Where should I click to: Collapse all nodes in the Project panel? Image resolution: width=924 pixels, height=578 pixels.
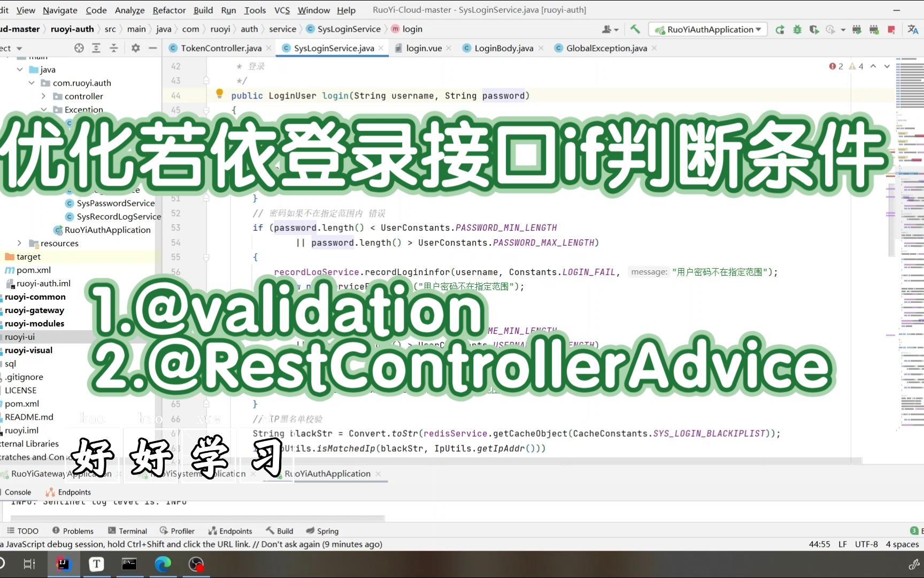(x=114, y=48)
